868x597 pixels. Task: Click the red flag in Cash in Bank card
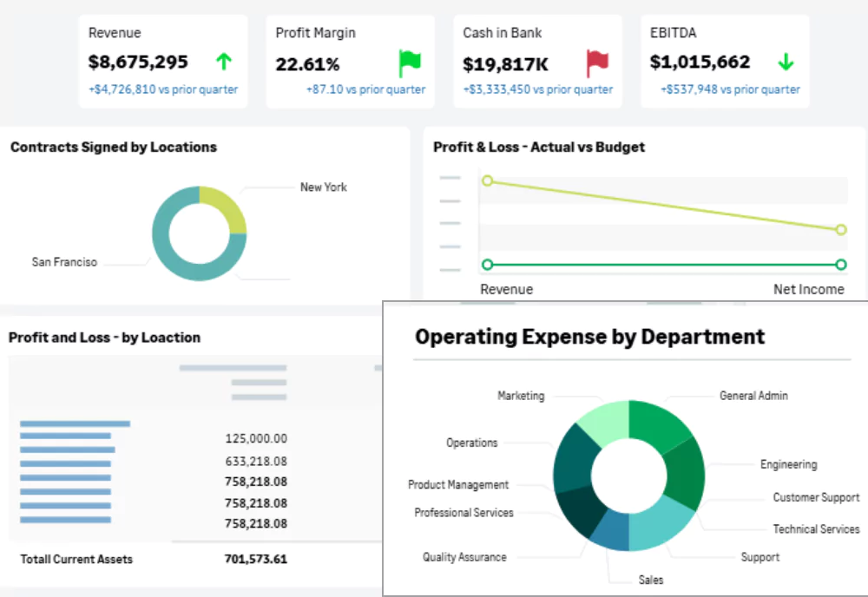click(x=597, y=62)
